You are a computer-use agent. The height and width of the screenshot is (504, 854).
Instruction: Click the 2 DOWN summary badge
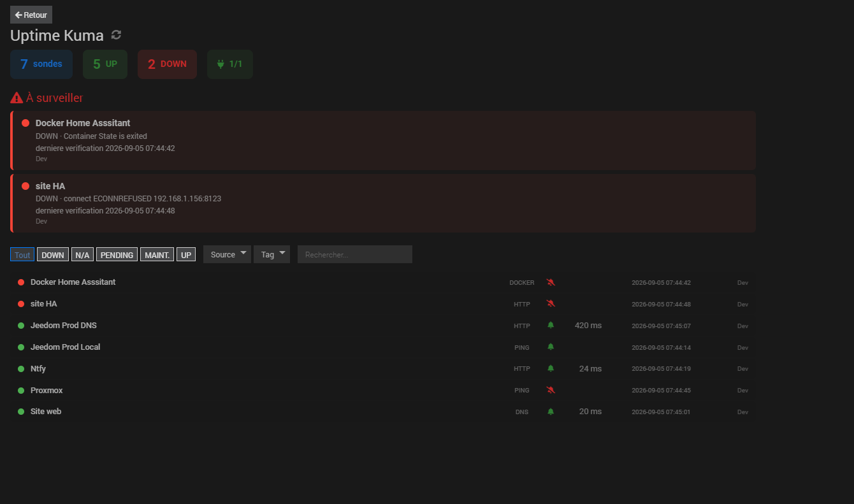(x=167, y=64)
